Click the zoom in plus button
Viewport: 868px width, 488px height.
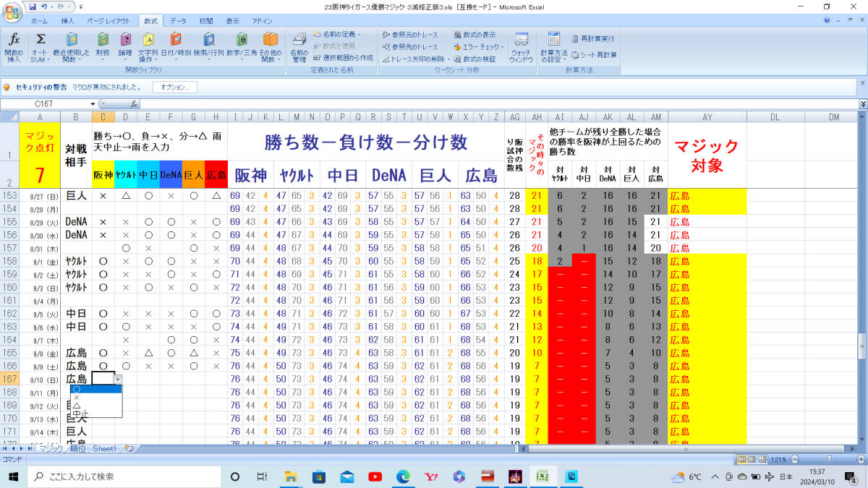click(859, 458)
